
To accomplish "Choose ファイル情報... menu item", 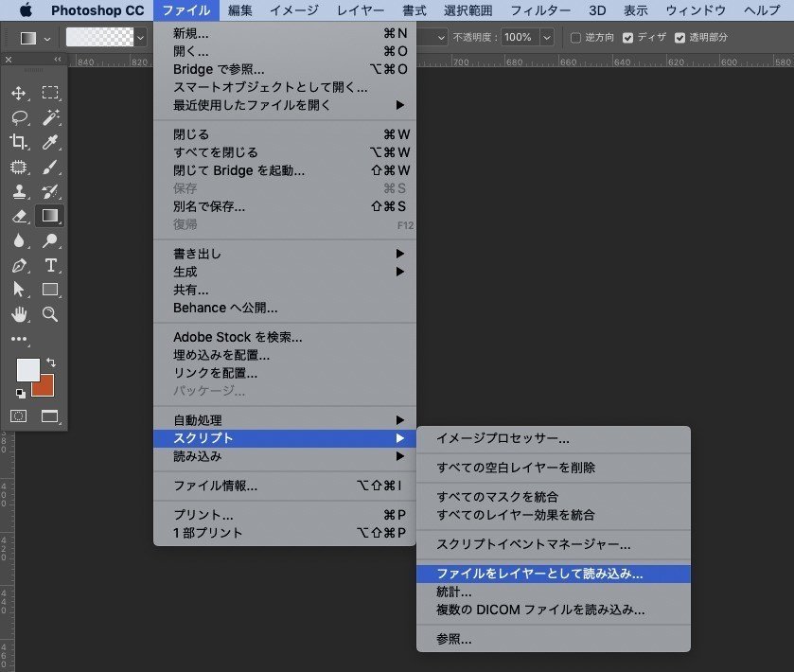I will (x=285, y=486).
